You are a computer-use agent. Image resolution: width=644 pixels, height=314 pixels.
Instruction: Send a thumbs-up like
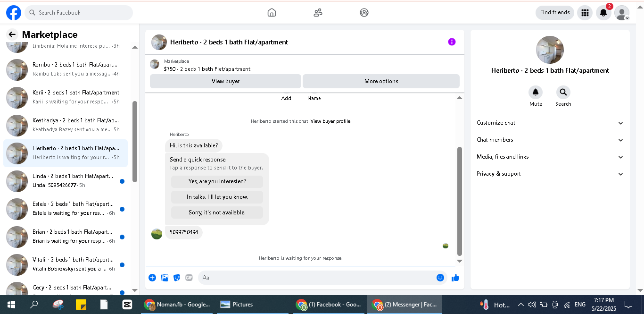tap(455, 278)
